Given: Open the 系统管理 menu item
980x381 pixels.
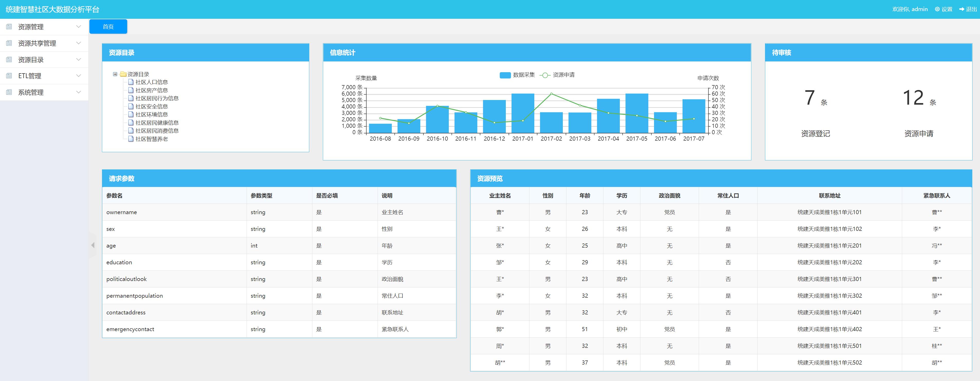Looking at the screenshot, I should click(x=31, y=92).
